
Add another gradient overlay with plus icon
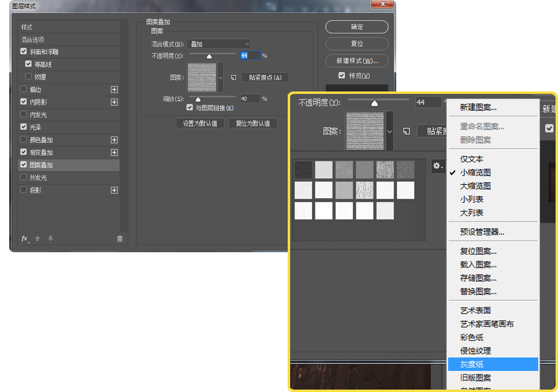coord(114,152)
